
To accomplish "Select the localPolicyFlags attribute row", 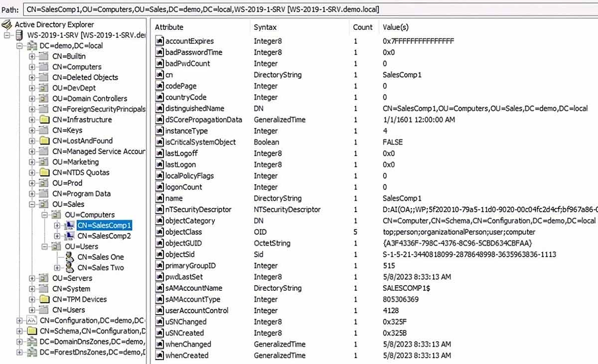I will pyautogui.click(x=374, y=176).
